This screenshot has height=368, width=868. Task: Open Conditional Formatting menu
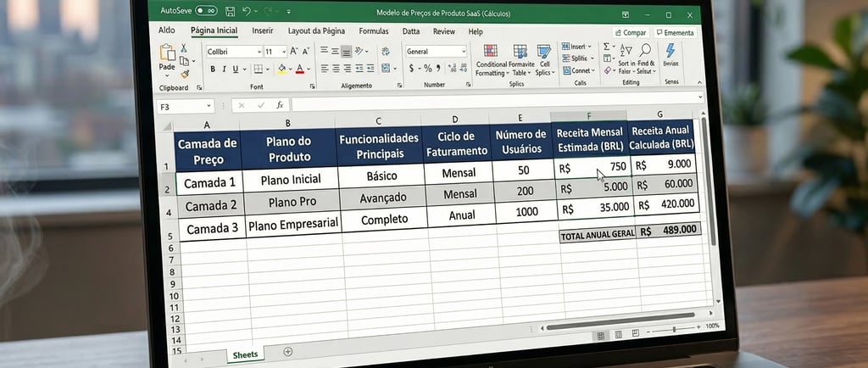point(491,59)
